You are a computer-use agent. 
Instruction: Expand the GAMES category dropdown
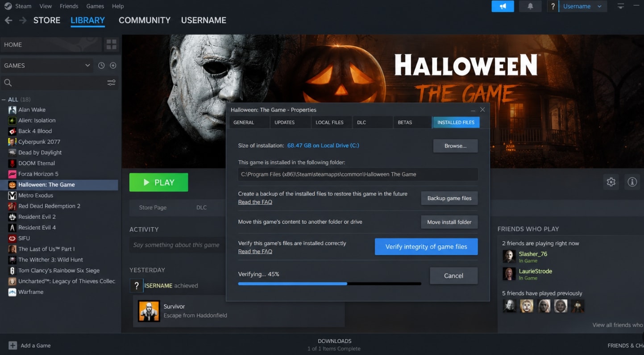click(47, 66)
